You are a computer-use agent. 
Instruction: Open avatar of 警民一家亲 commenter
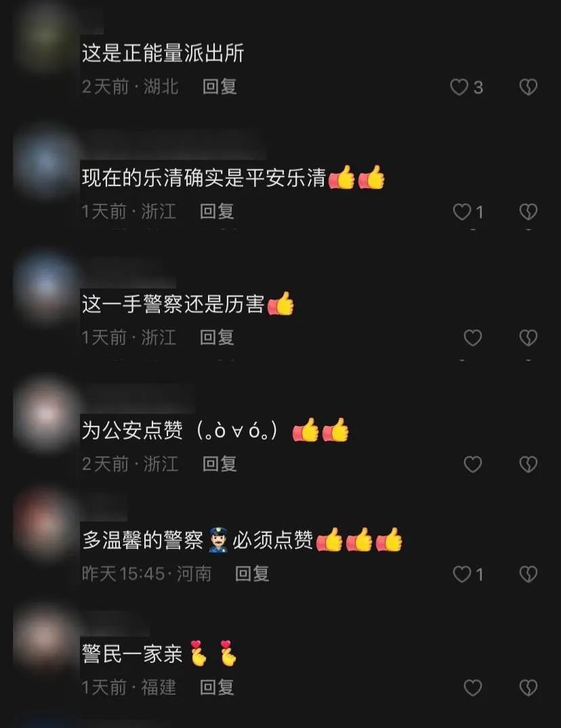45,639
